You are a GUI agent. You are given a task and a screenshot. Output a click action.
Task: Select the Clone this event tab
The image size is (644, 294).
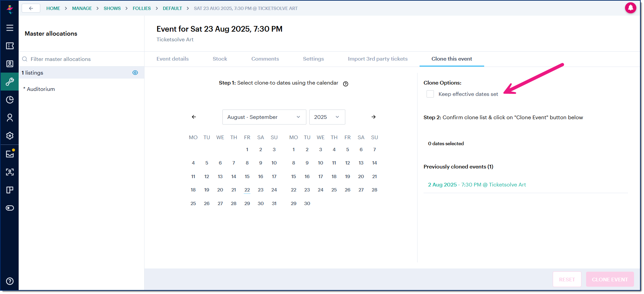click(452, 59)
